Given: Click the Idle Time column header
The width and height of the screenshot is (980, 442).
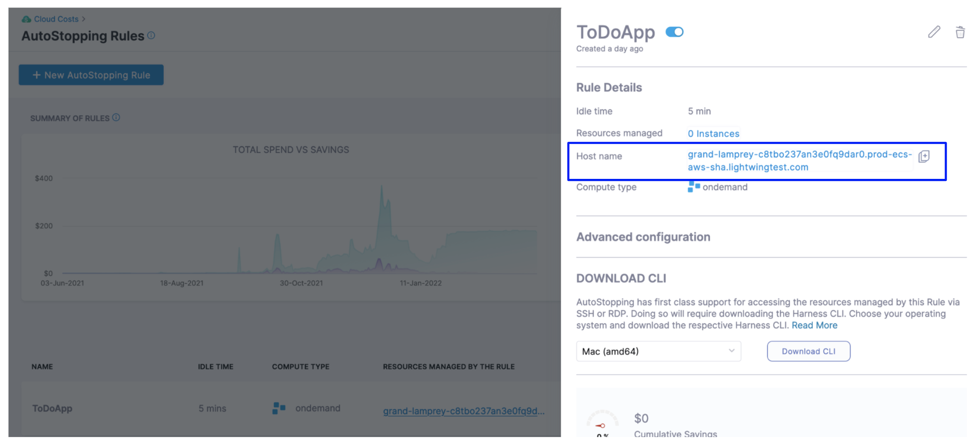Looking at the screenshot, I should click(215, 367).
